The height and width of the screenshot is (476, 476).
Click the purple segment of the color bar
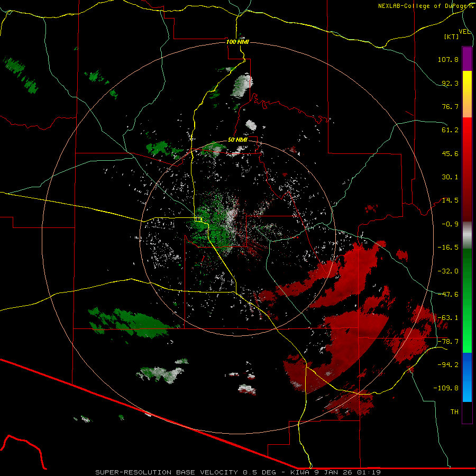[467, 59]
